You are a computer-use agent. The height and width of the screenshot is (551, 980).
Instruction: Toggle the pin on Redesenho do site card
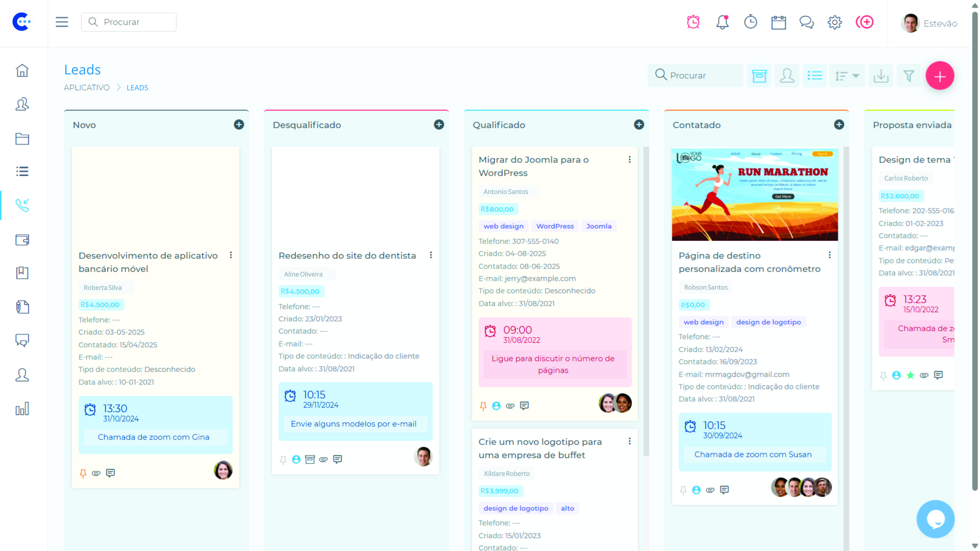point(283,460)
